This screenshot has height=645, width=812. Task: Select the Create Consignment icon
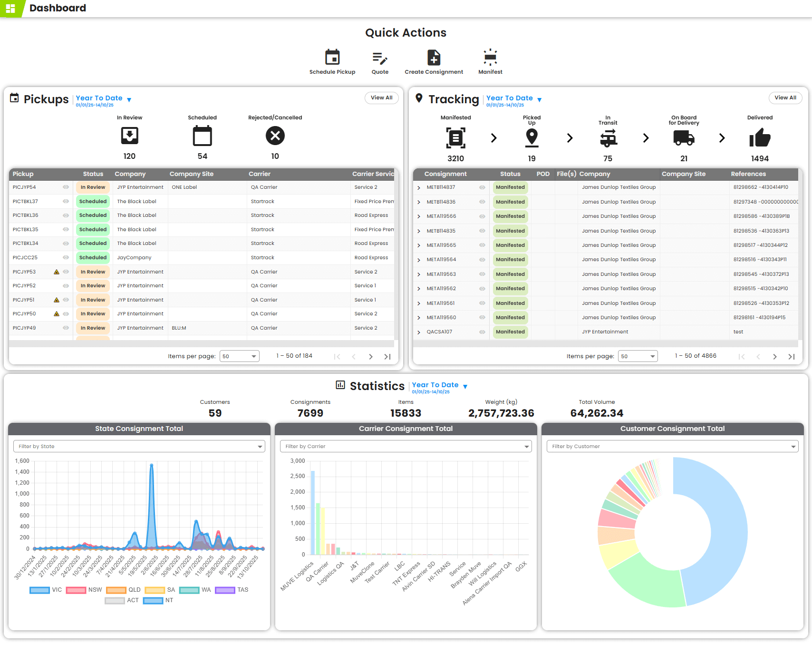pyautogui.click(x=434, y=58)
